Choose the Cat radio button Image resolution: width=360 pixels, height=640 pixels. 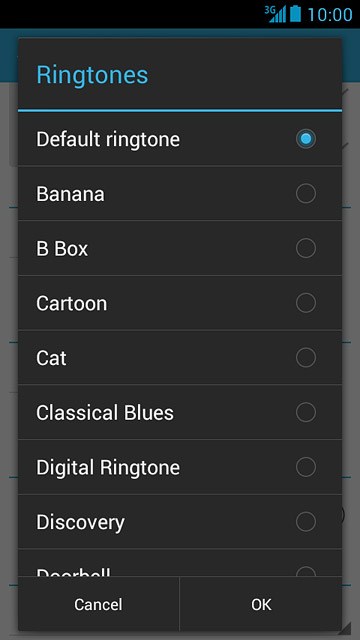tap(306, 358)
